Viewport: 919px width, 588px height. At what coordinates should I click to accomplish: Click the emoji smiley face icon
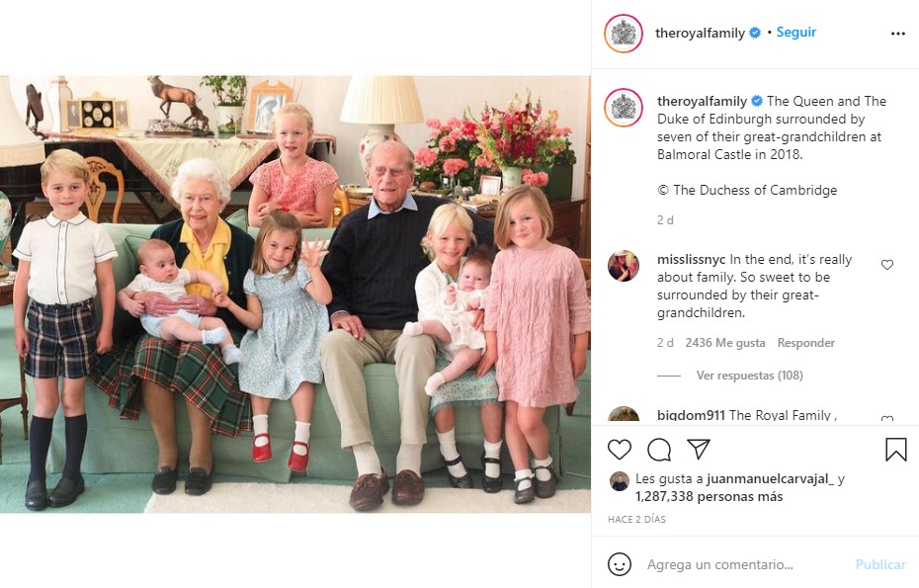[x=619, y=564]
